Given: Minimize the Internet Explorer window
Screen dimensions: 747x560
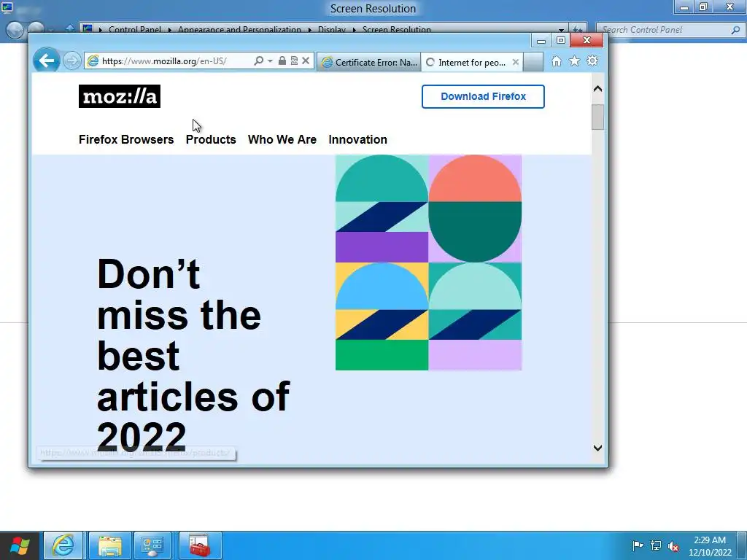Looking at the screenshot, I should coord(541,41).
